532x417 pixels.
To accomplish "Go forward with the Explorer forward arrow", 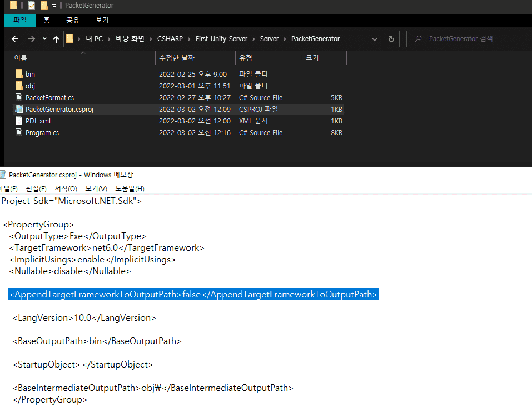I will [x=32, y=39].
